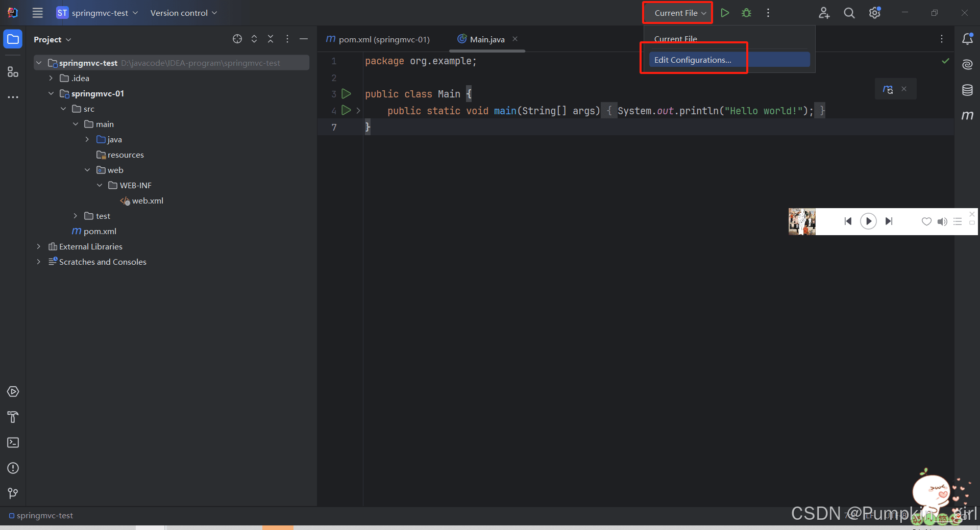980x530 pixels.
Task: Toggle the Project tool window
Action: pyautogui.click(x=13, y=39)
